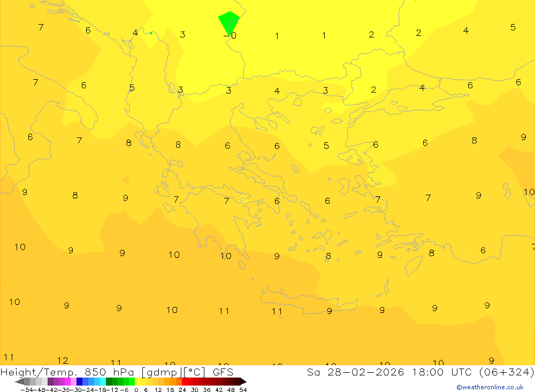Click the "-18" legend label
Image resolution: width=535 pixels, height=392 pixels.
pyautogui.click(x=100, y=390)
